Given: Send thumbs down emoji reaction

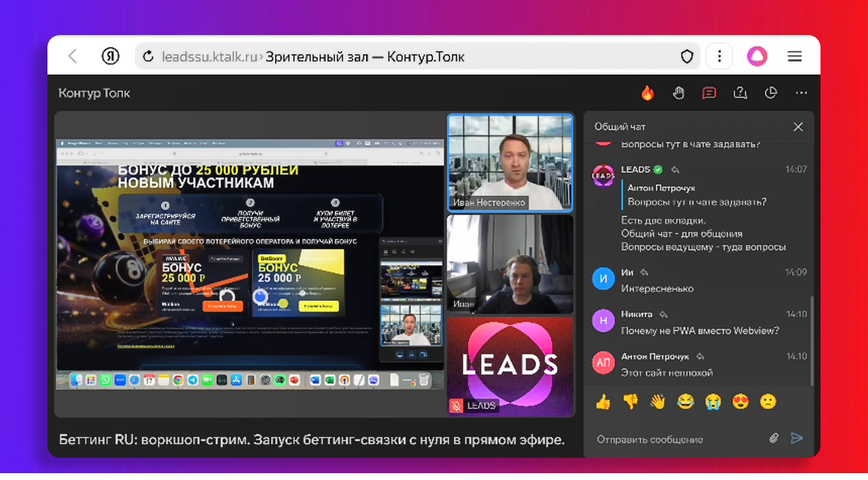Looking at the screenshot, I should [631, 402].
